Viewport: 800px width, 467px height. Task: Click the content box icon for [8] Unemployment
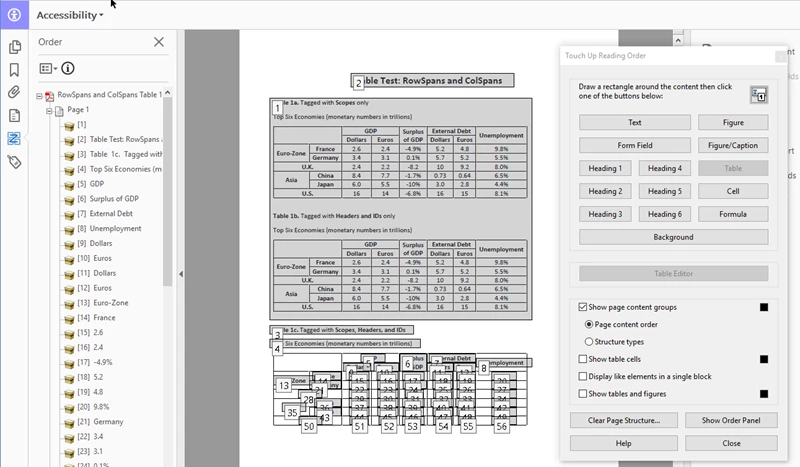point(69,229)
